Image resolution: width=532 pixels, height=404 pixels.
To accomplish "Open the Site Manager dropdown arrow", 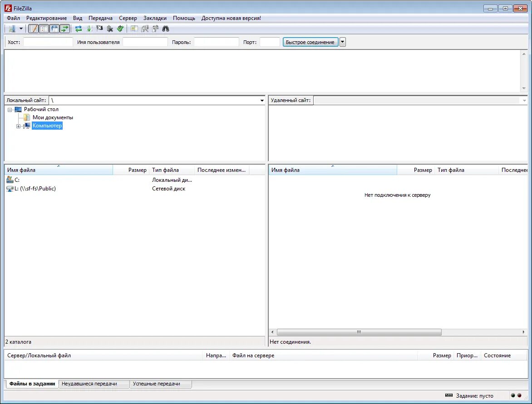I will coord(21,29).
